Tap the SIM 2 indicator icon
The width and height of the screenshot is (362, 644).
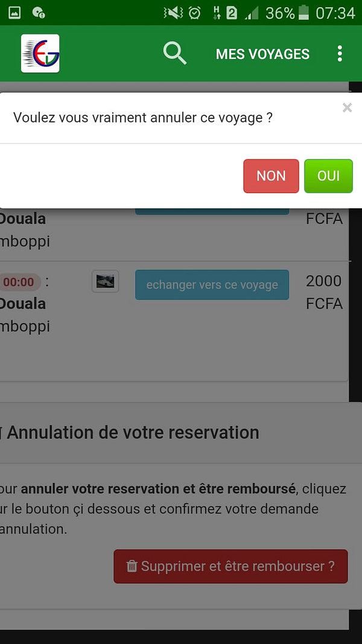tap(232, 13)
